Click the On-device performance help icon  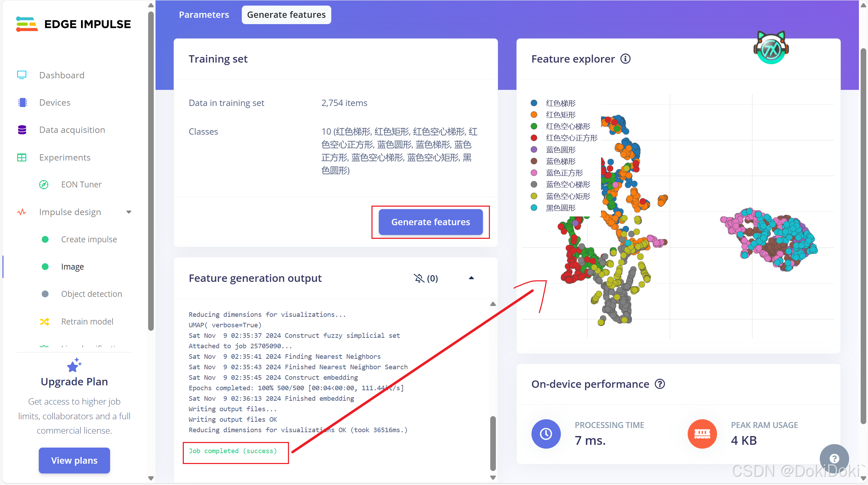[x=659, y=384]
